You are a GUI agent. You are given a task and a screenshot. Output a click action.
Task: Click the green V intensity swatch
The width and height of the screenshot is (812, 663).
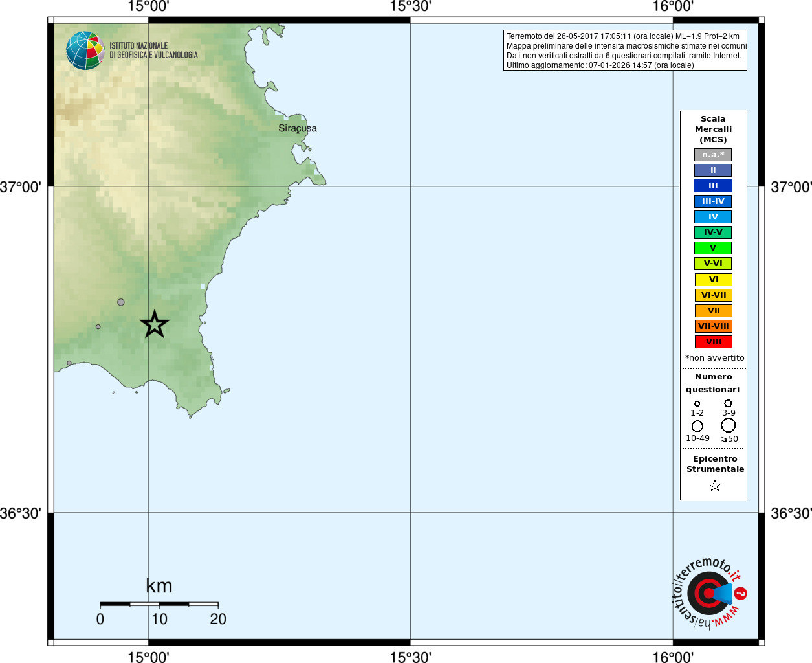point(713,248)
